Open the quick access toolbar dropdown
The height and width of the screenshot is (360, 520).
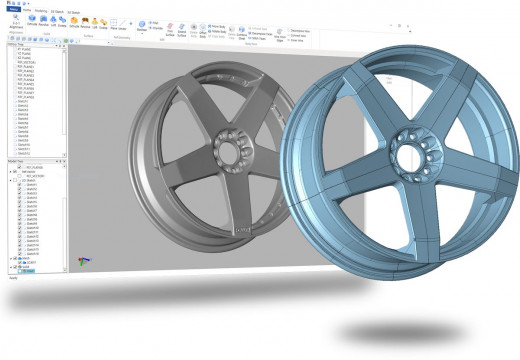click(x=28, y=4)
